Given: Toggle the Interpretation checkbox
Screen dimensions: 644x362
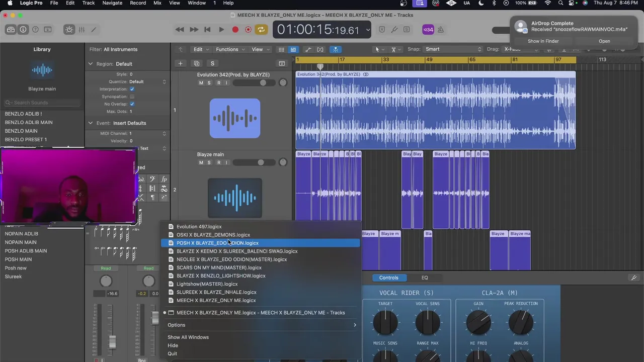Looking at the screenshot, I should (132, 89).
